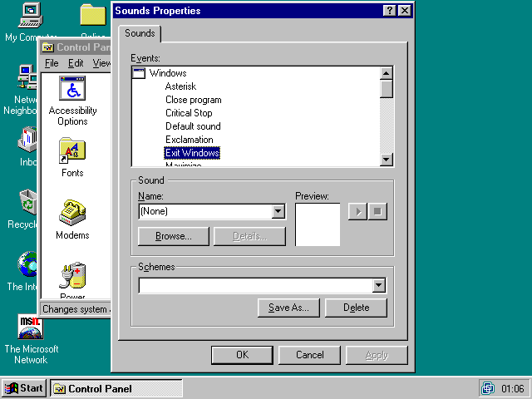The width and height of the screenshot is (532, 399).
Task: Open the Start menu
Action: [x=24, y=388]
